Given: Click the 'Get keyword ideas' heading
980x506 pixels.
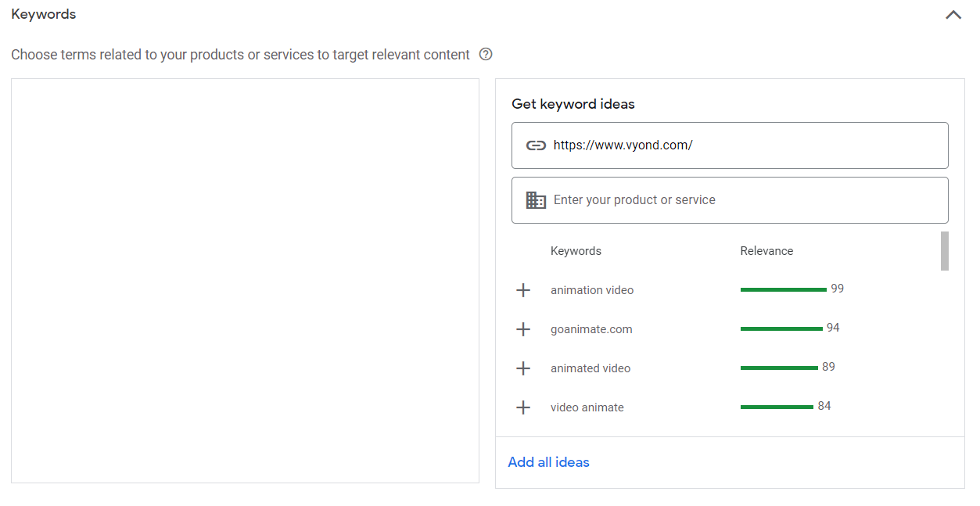Looking at the screenshot, I should (573, 104).
